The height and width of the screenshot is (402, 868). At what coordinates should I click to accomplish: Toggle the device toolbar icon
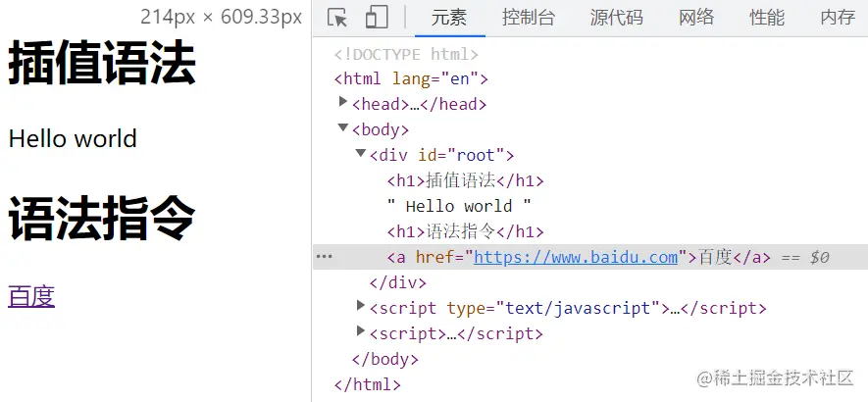[377, 18]
